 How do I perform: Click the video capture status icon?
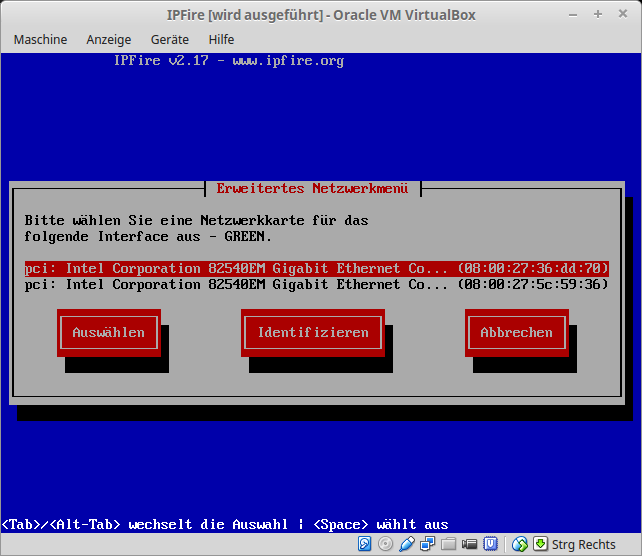pyautogui.click(x=469, y=544)
